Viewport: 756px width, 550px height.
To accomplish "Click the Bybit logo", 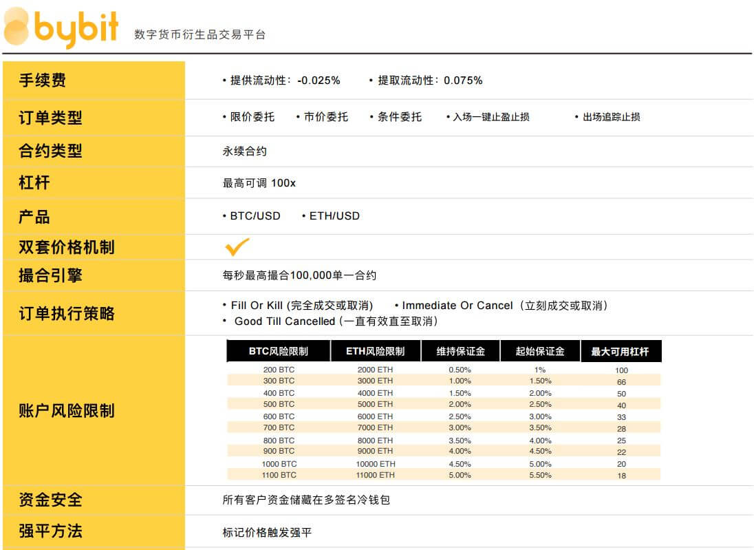I will (x=61, y=28).
